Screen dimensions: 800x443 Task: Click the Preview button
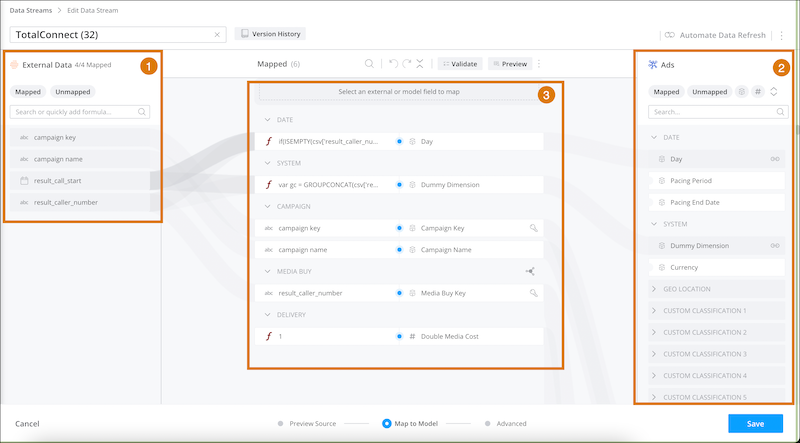[x=510, y=64]
